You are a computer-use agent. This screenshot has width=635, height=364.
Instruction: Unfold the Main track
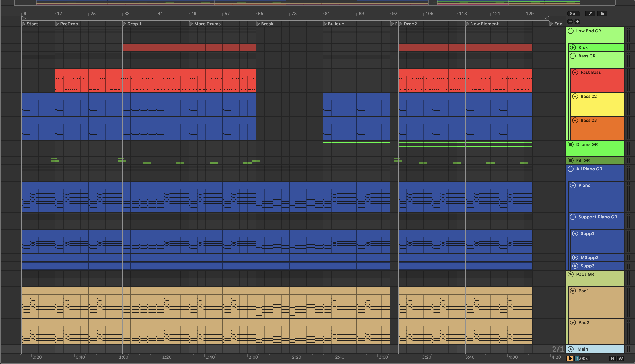[x=571, y=349]
